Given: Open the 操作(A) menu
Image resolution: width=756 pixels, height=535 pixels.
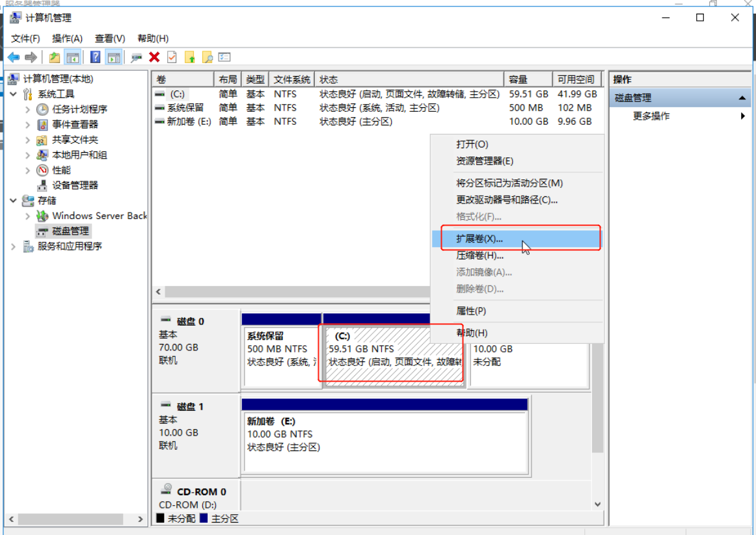Looking at the screenshot, I should tap(67, 38).
